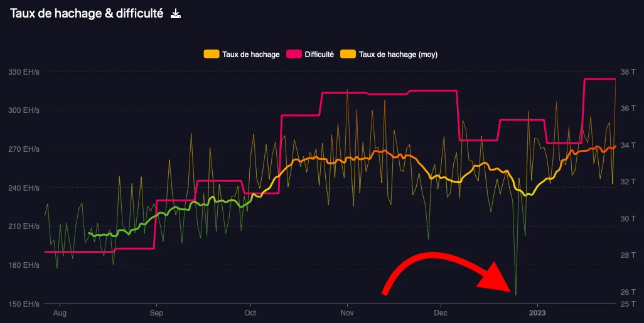Select the 2023 tick on the time axis

click(x=537, y=313)
